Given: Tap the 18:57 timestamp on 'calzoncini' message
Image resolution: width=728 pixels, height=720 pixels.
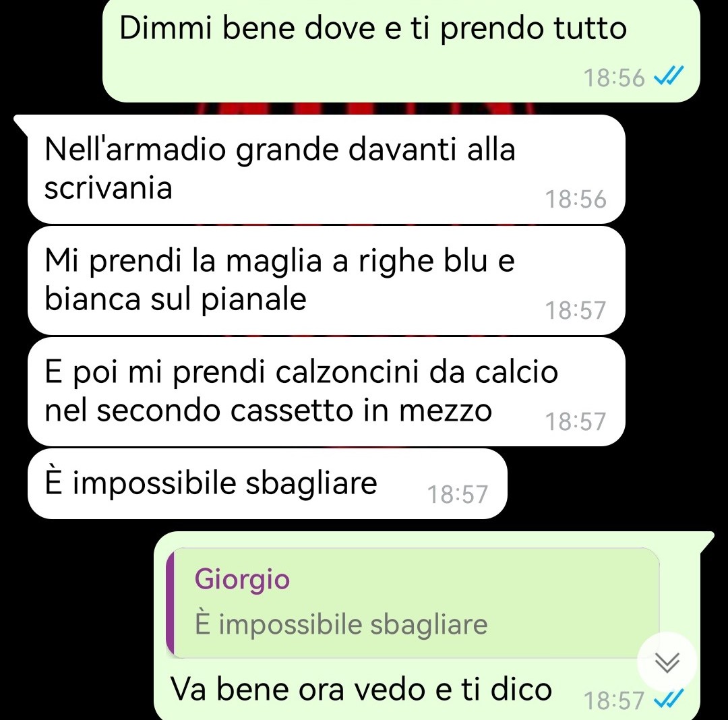Looking at the screenshot, I should coord(576,421).
